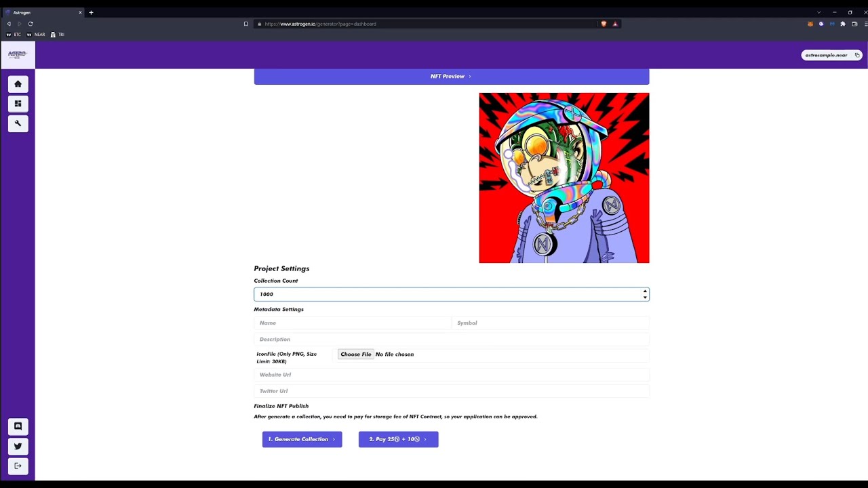Open MetaMask fox extension icon
The width and height of the screenshot is (868, 488).
(810, 24)
